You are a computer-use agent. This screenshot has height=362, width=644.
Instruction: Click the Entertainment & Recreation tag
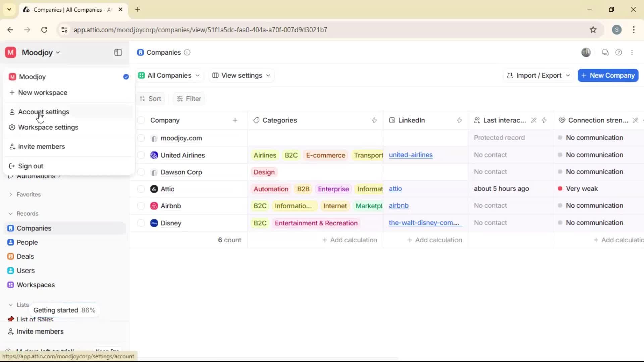pyautogui.click(x=316, y=223)
